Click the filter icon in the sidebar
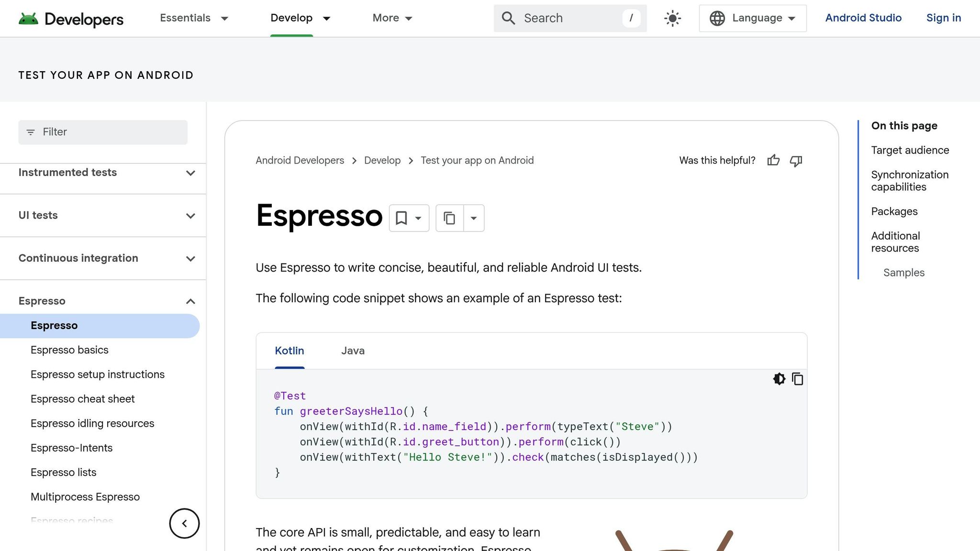 [31, 132]
